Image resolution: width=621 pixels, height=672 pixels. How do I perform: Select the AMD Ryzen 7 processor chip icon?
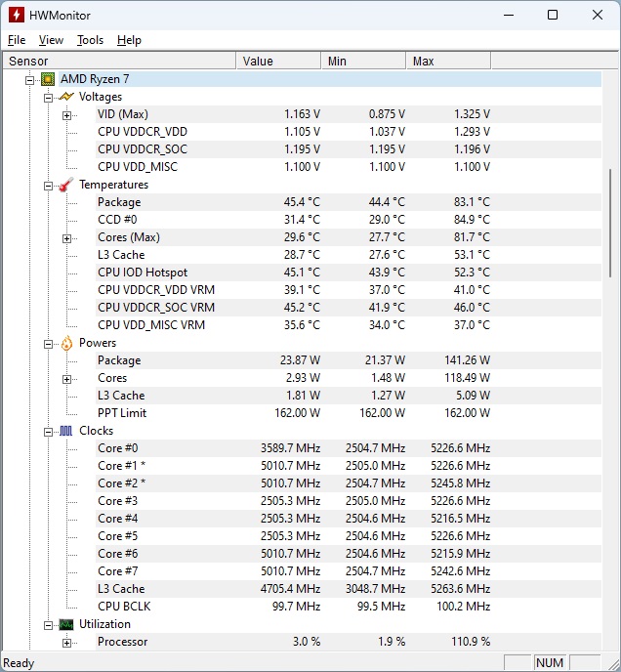coord(48,79)
